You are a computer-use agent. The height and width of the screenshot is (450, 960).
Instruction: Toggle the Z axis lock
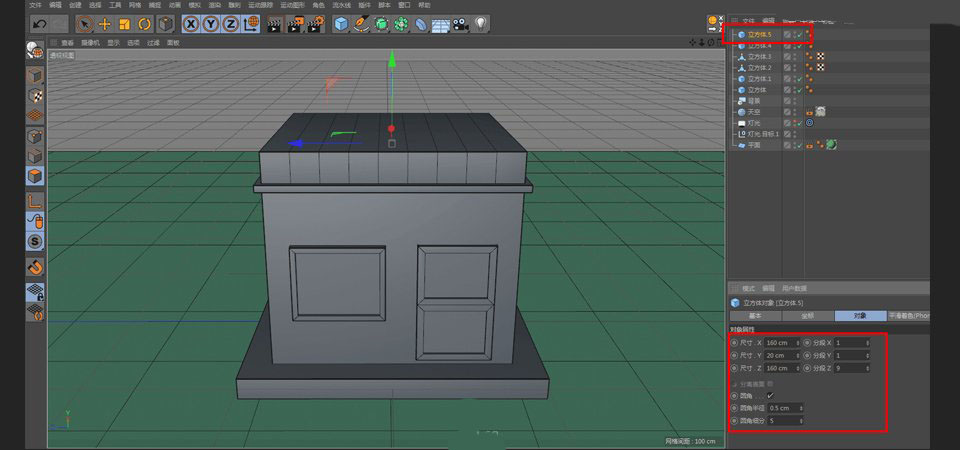(x=231, y=23)
